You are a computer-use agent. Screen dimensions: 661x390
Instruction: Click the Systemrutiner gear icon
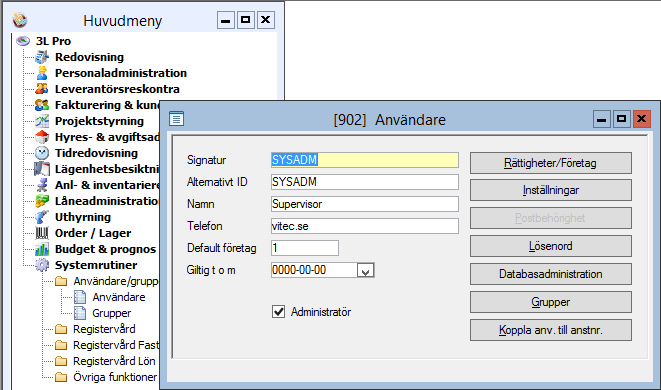42,265
